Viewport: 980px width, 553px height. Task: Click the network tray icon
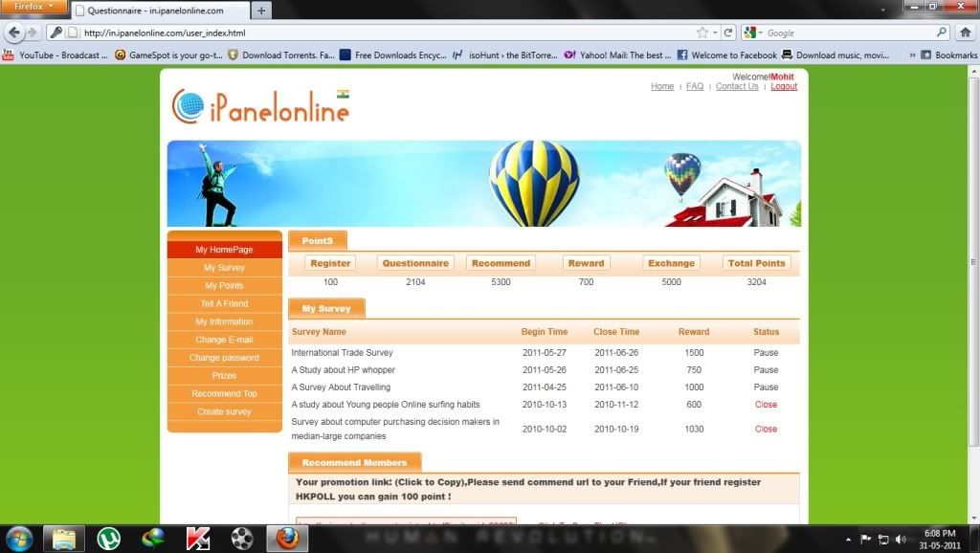coord(883,540)
